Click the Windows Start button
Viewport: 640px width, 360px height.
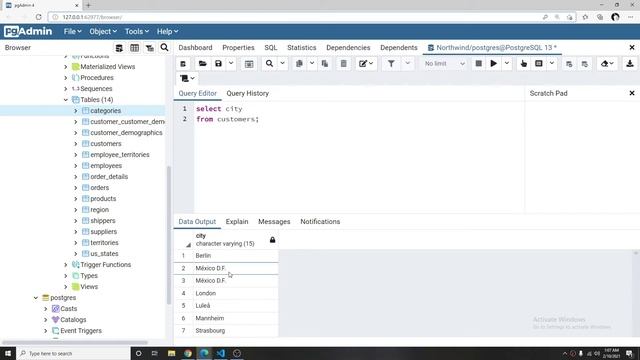pos(8,353)
